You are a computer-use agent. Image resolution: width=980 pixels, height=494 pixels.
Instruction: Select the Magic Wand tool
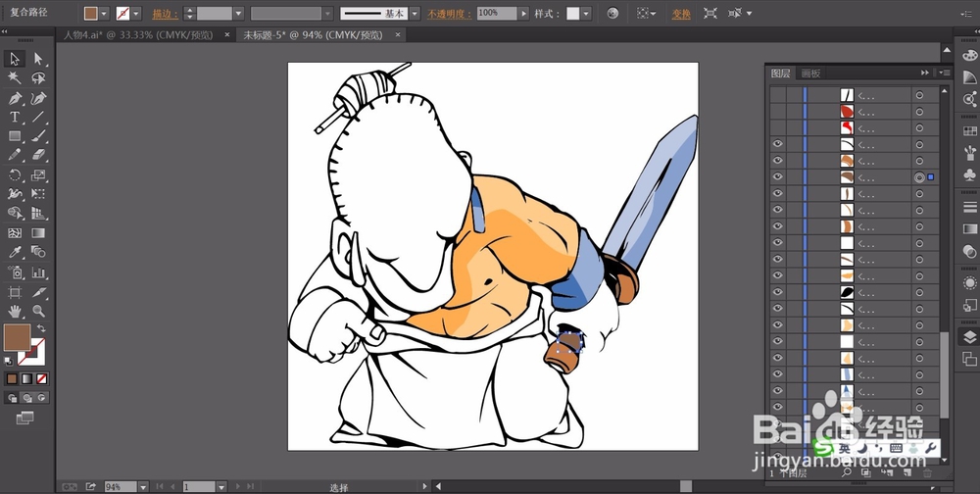pos(15,78)
